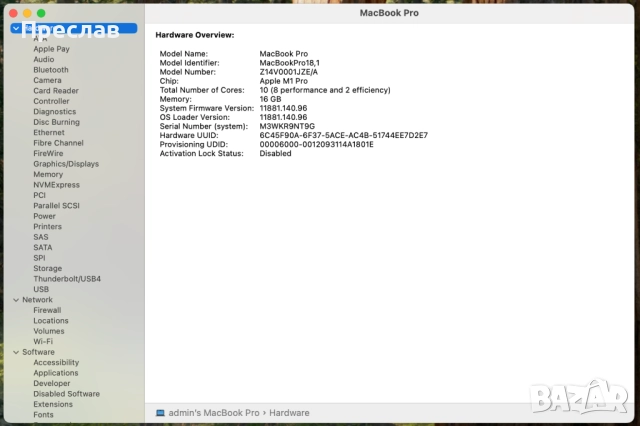
Task: Open Graphics/Displays info
Action: point(66,164)
